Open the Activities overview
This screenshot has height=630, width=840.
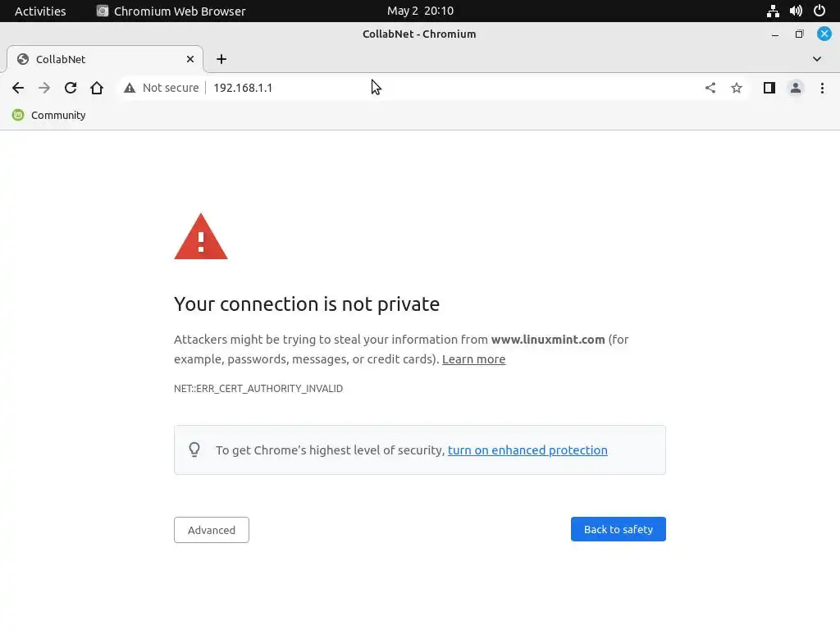tap(40, 11)
